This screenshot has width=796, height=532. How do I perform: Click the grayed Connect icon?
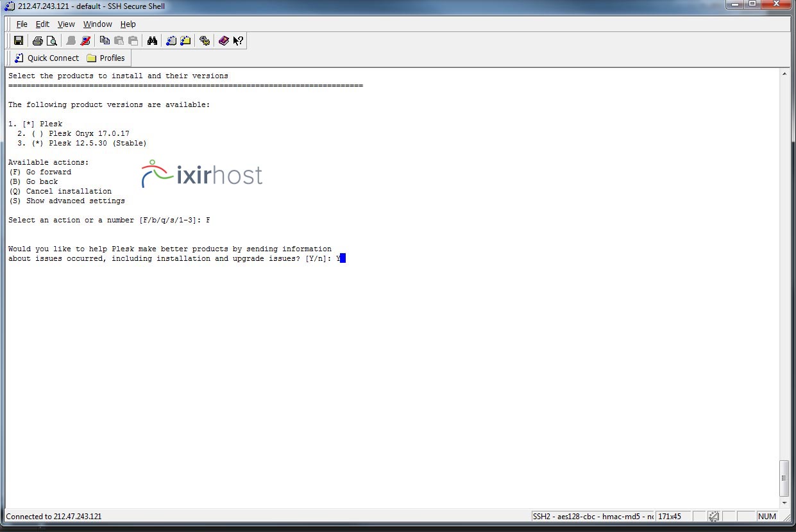pyautogui.click(x=71, y=41)
